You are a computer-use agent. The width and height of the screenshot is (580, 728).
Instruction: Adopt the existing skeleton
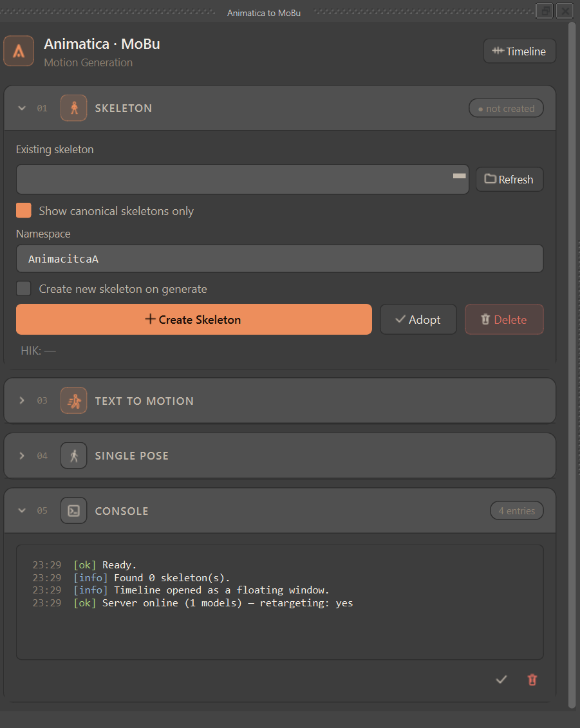point(418,319)
